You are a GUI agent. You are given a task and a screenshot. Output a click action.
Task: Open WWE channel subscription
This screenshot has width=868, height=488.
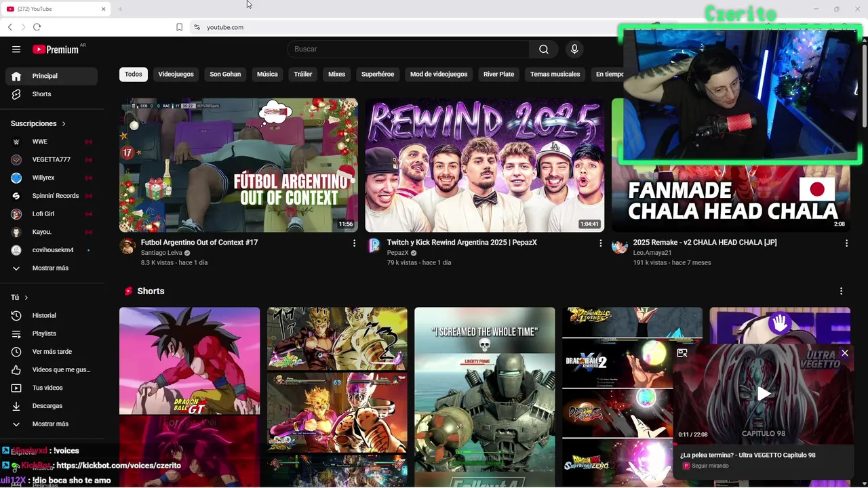pyautogui.click(x=52, y=142)
